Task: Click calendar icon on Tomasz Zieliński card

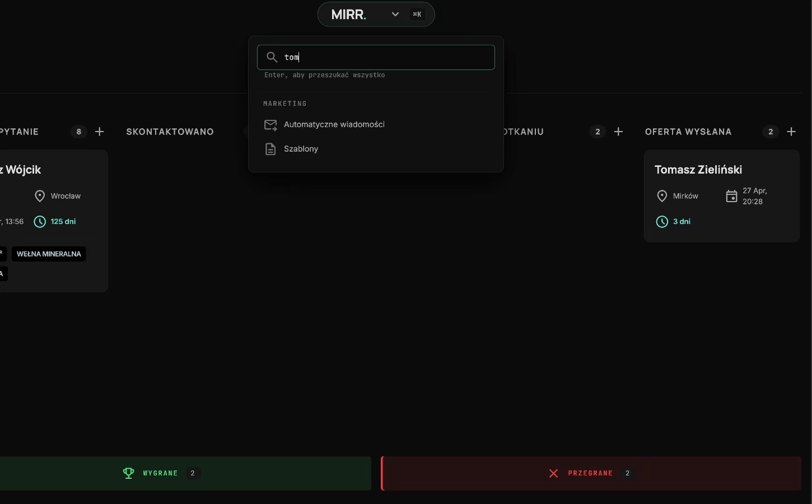Action: (x=731, y=196)
